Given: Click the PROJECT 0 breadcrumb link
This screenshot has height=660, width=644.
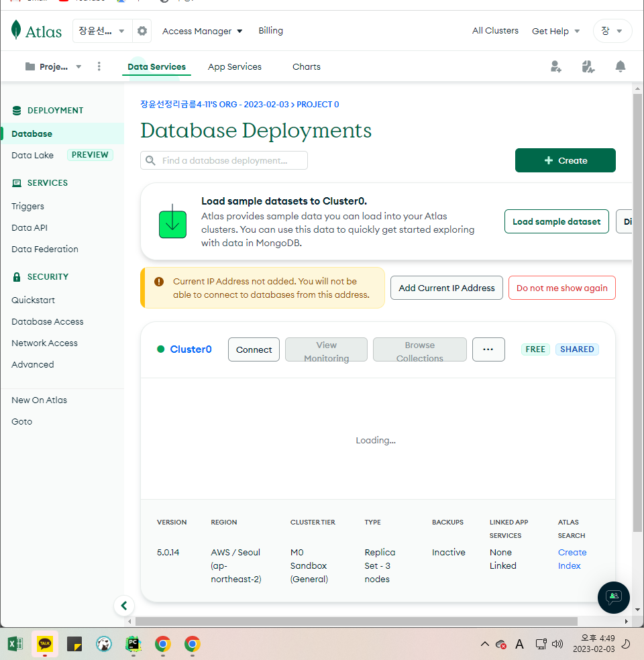Looking at the screenshot, I should point(318,105).
